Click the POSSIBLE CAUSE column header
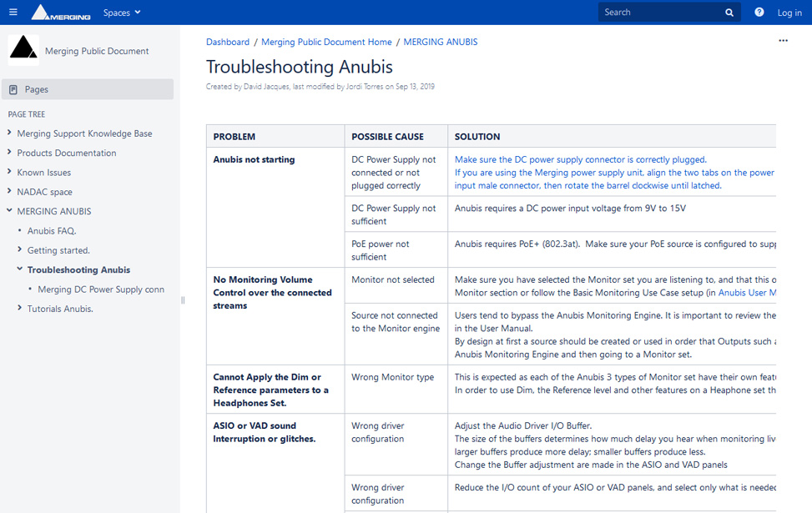Image resolution: width=812 pixels, height=513 pixels. (x=396, y=136)
